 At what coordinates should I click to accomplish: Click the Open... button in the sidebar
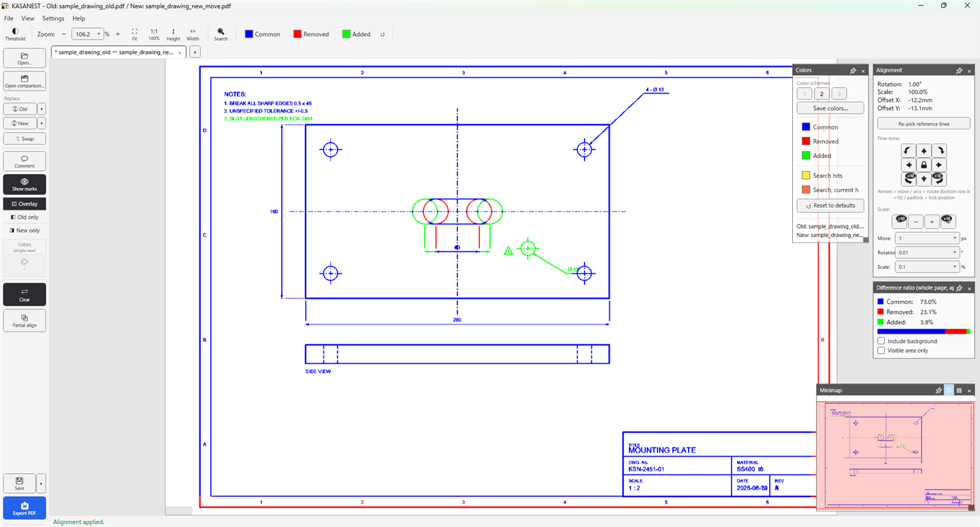[x=24, y=58]
